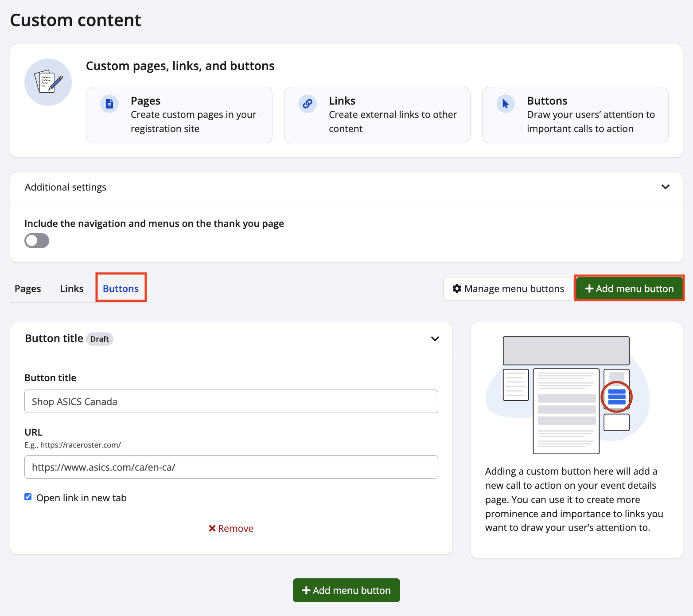Screen dimensions: 693x616
Task: Uncheck Open link in new tab
Action: point(28,497)
